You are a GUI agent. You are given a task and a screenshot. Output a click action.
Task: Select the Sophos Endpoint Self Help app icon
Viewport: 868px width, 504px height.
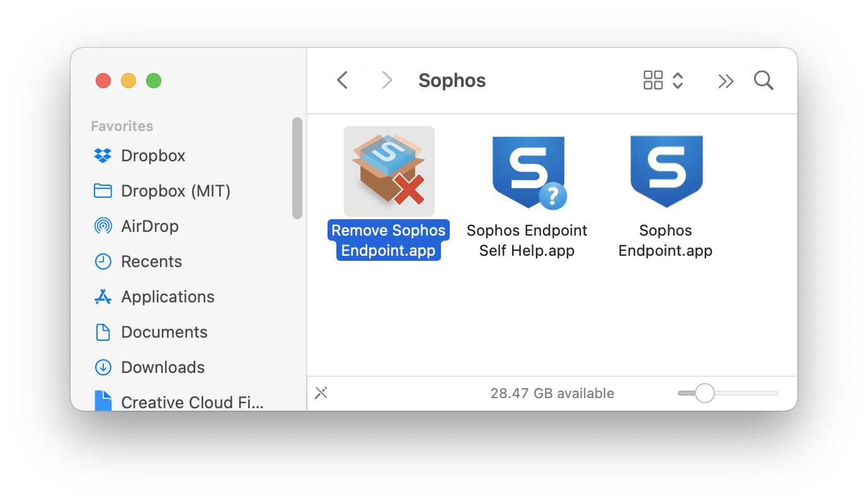tap(528, 172)
